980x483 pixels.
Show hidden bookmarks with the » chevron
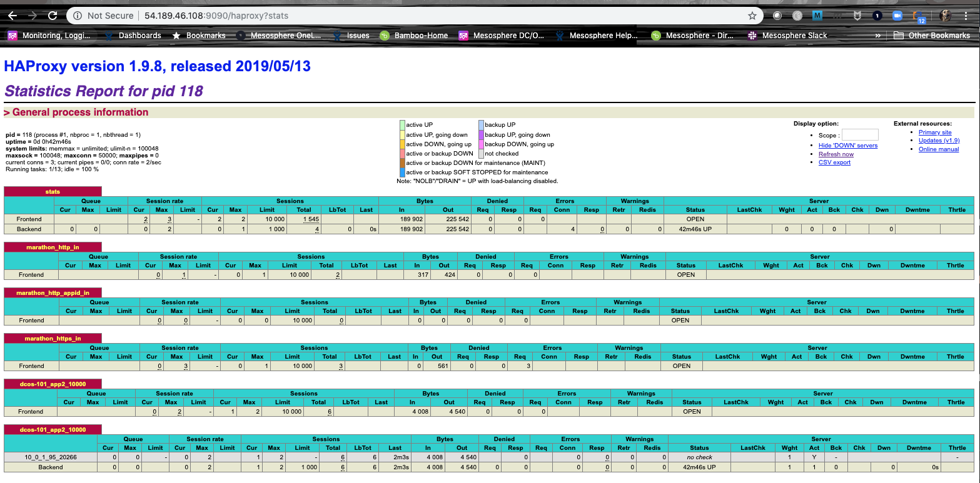coord(878,36)
